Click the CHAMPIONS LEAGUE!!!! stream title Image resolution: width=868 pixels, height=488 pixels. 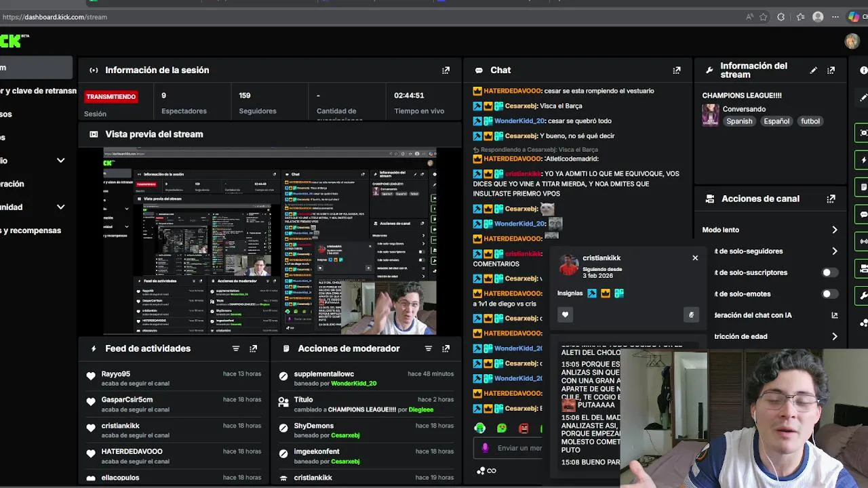tap(742, 96)
